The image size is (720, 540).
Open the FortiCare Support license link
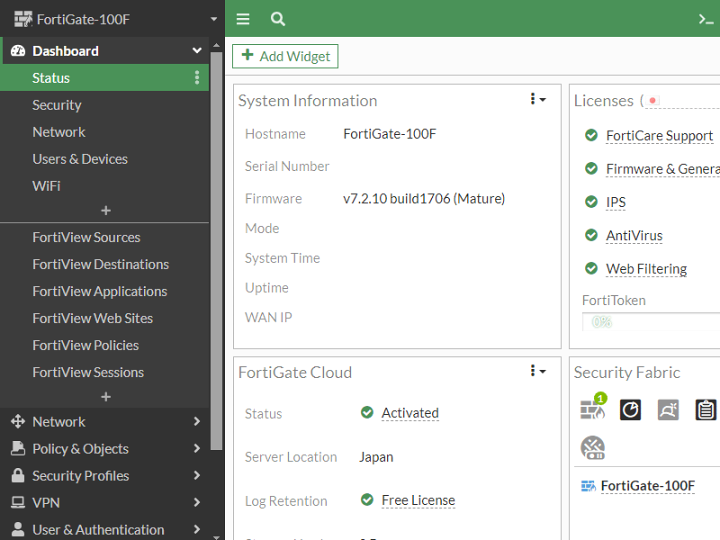click(x=659, y=136)
